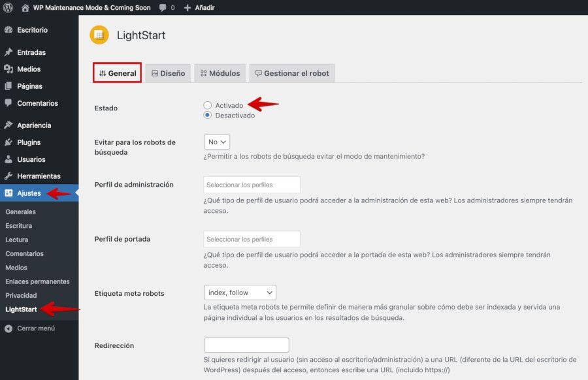588x380 pixels.
Task: Click the Herramientas wrench icon
Action: click(x=8, y=176)
